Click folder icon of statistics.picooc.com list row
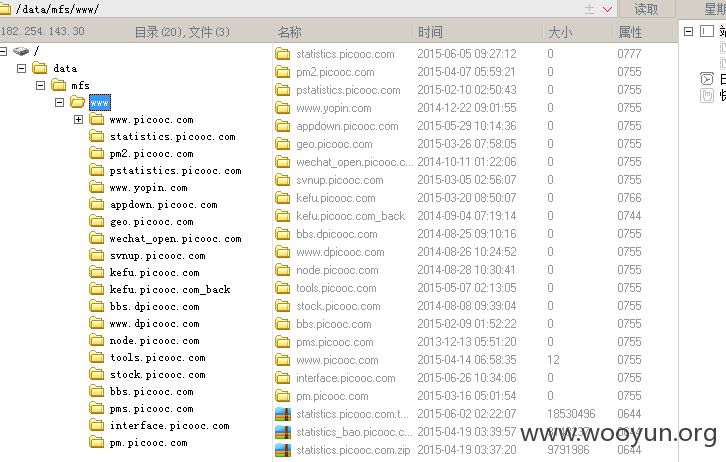The image size is (726, 462). [x=282, y=54]
